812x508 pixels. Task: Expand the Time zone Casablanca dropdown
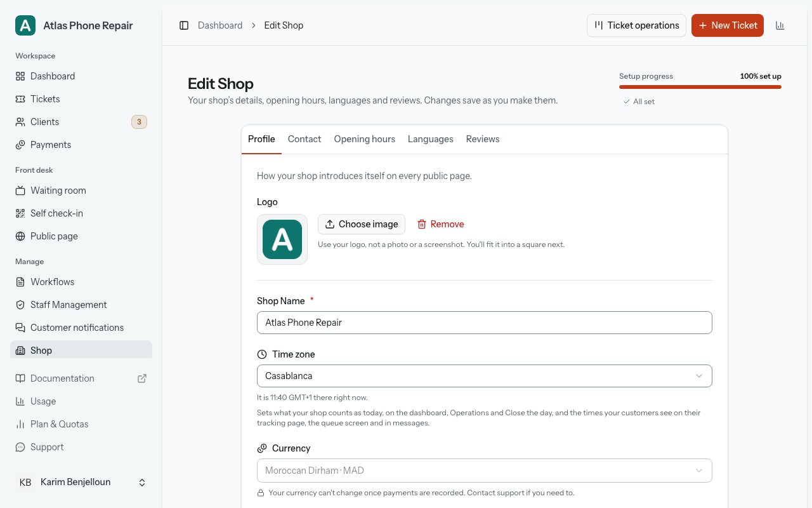point(484,376)
